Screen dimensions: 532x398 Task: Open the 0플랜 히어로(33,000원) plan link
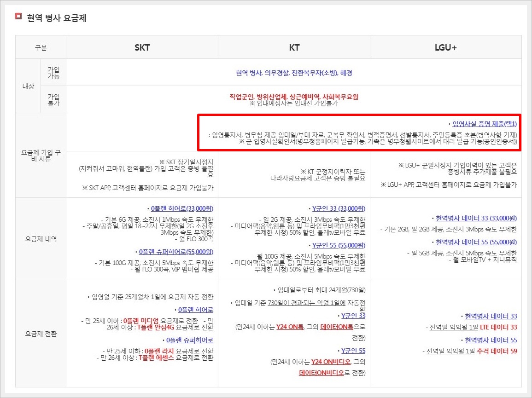pos(182,208)
